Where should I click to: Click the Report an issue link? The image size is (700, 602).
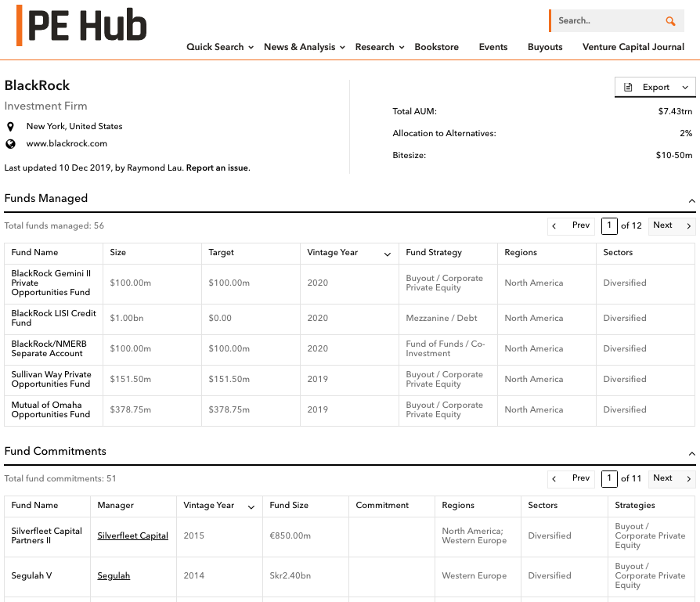tap(218, 168)
